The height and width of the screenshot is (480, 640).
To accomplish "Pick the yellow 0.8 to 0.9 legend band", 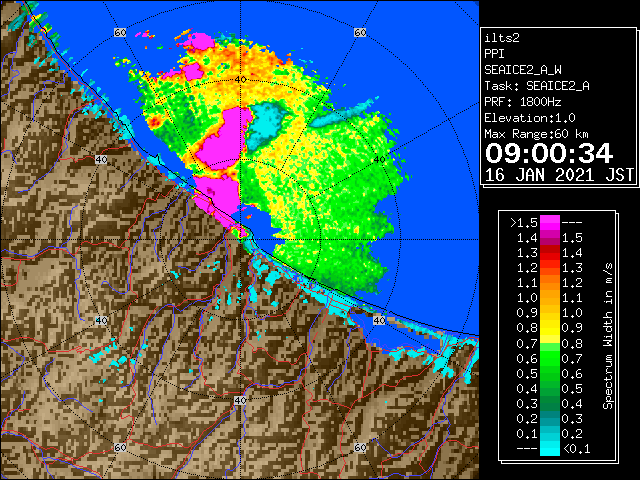I will (550, 328).
